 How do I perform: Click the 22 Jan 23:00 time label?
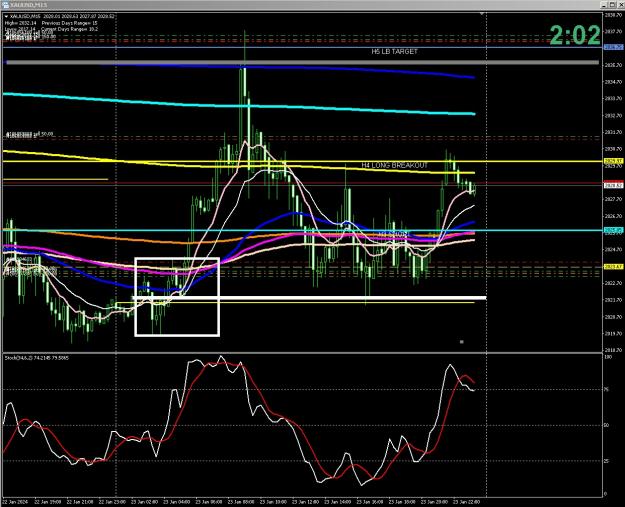click(112, 502)
